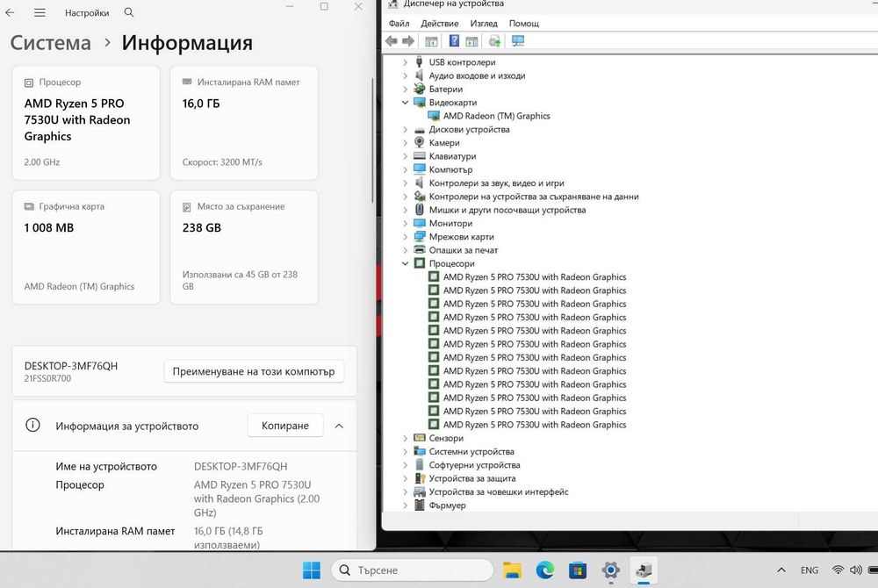The image size is (878, 588).
Task: Click the Back arrow in Device Manager toolbar
Action: (x=392, y=41)
